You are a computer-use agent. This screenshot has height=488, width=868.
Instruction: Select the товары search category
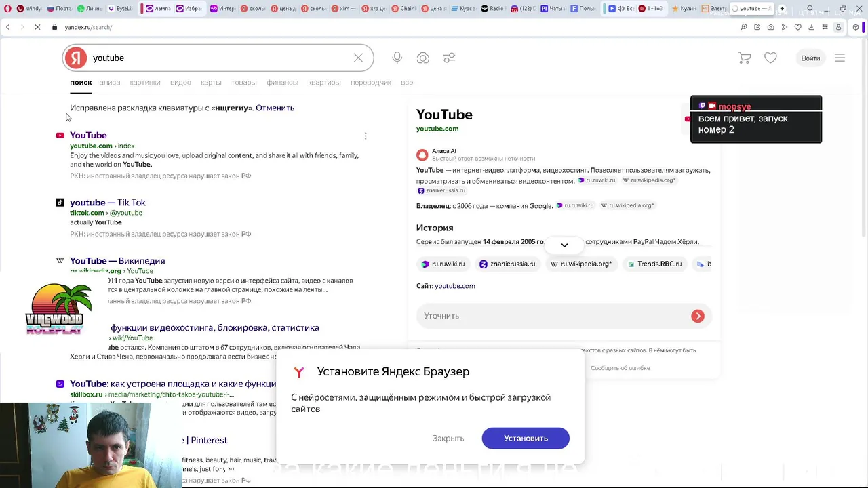point(243,82)
